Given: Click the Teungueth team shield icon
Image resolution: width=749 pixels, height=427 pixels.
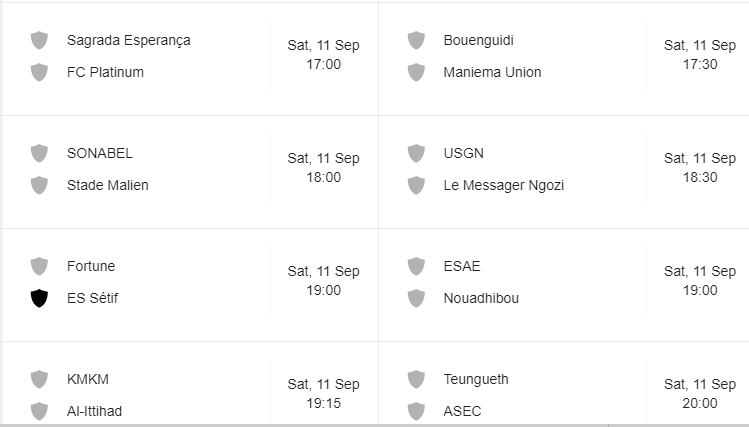Looking at the screenshot, I should [416, 379].
